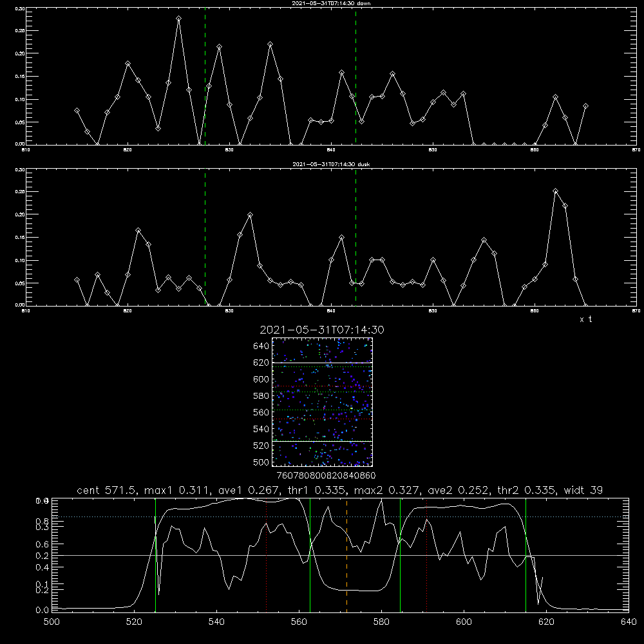The width and height of the screenshot is (644, 644).
Task: Click the 520 tick label on profile x-axis
Action: 134,622
